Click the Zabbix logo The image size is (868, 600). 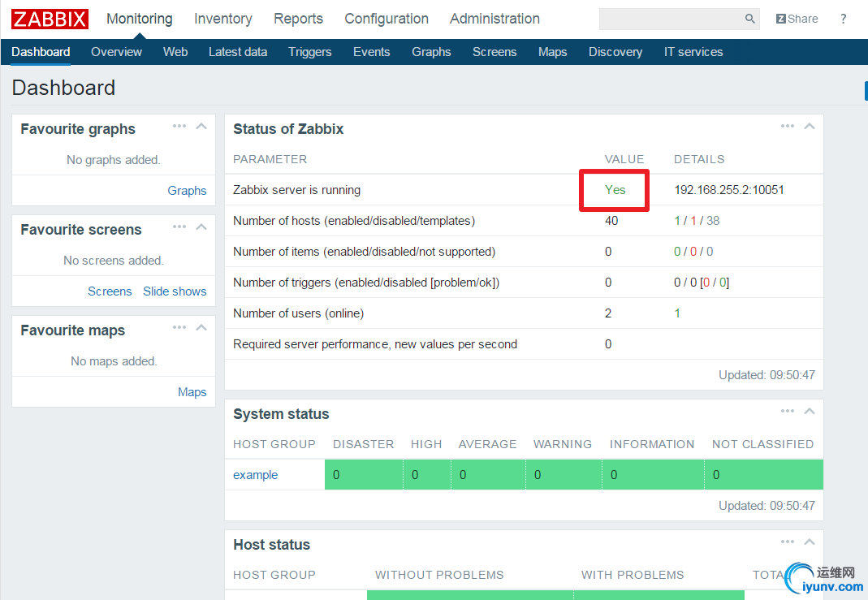50,19
